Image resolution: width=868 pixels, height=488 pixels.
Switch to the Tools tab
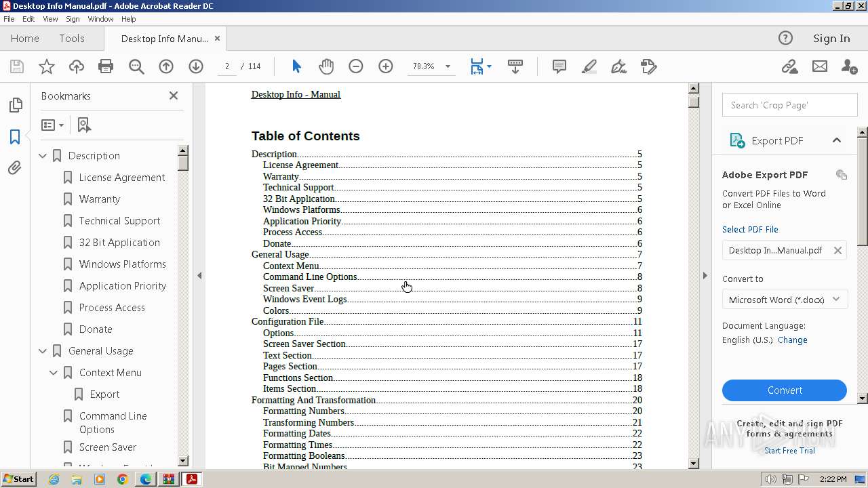point(72,39)
